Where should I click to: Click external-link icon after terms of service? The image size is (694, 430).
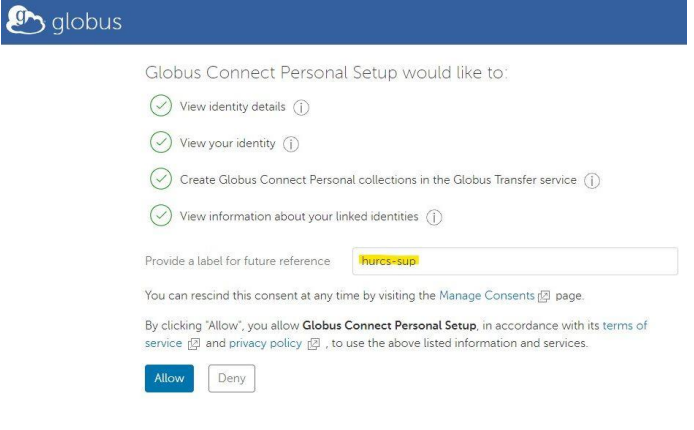pyautogui.click(x=194, y=344)
